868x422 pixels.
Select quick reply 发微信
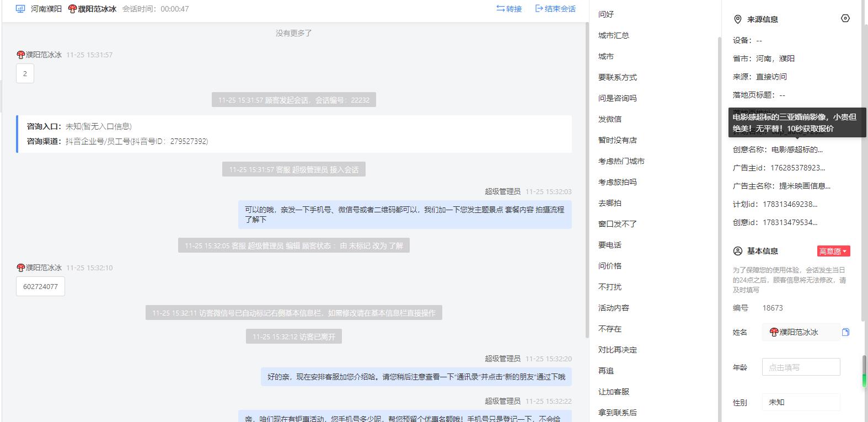click(x=610, y=119)
